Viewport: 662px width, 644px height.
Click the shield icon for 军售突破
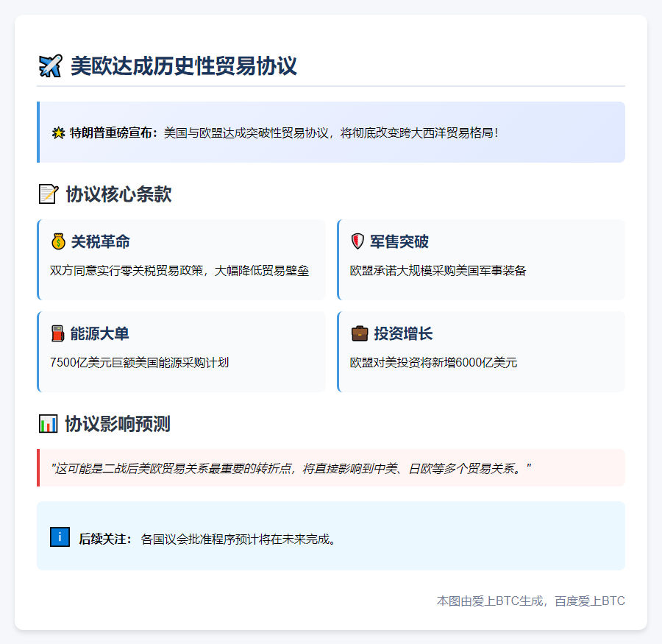click(357, 241)
